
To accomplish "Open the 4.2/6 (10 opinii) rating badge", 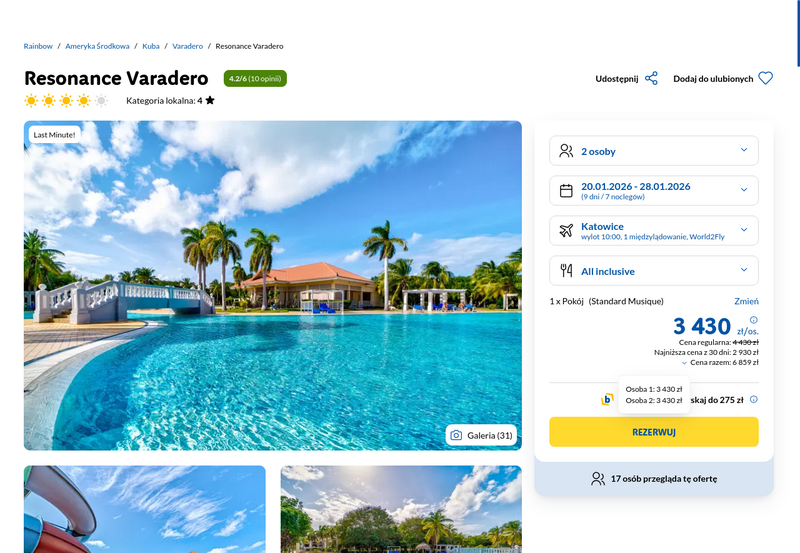I will (255, 79).
